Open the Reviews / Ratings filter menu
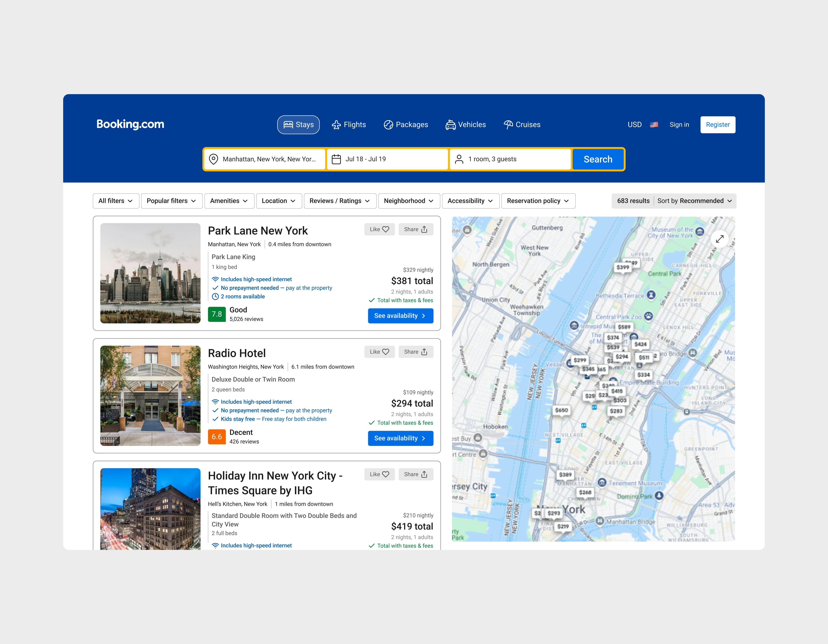Screen dimensions: 828x644 pyautogui.click(x=340, y=201)
